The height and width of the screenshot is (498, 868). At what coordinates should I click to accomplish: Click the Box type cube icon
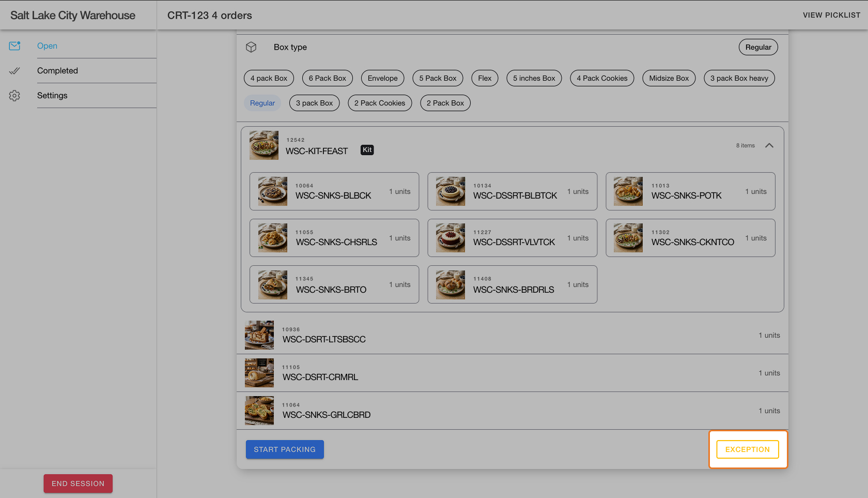coord(251,47)
